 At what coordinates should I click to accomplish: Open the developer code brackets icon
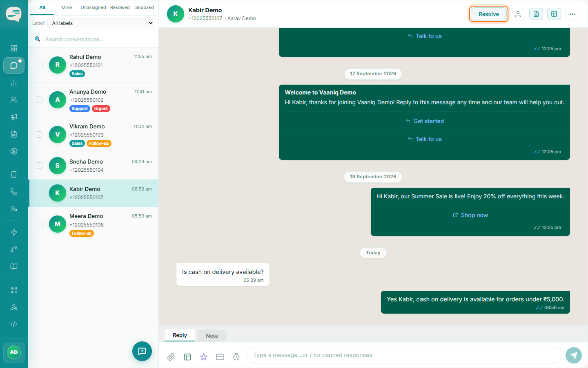click(x=14, y=324)
